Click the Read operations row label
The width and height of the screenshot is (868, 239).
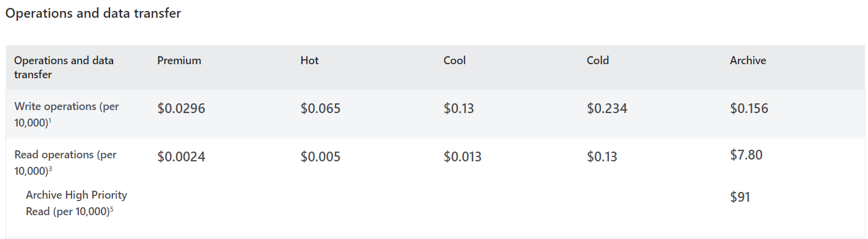coord(65,162)
